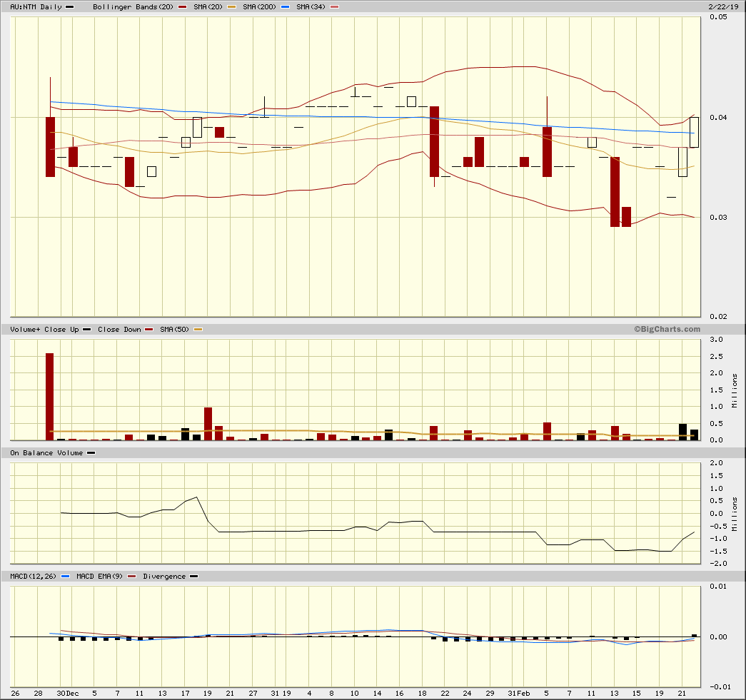Screen dimensions: 746x700
Task: Click the SMA(20) legend label
Action: [208, 6]
